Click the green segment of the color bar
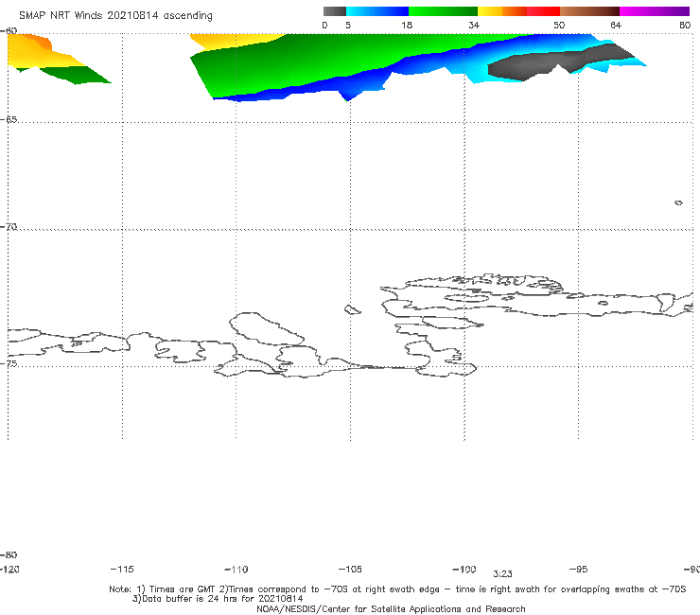700x615 pixels. [x=443, y=11]
